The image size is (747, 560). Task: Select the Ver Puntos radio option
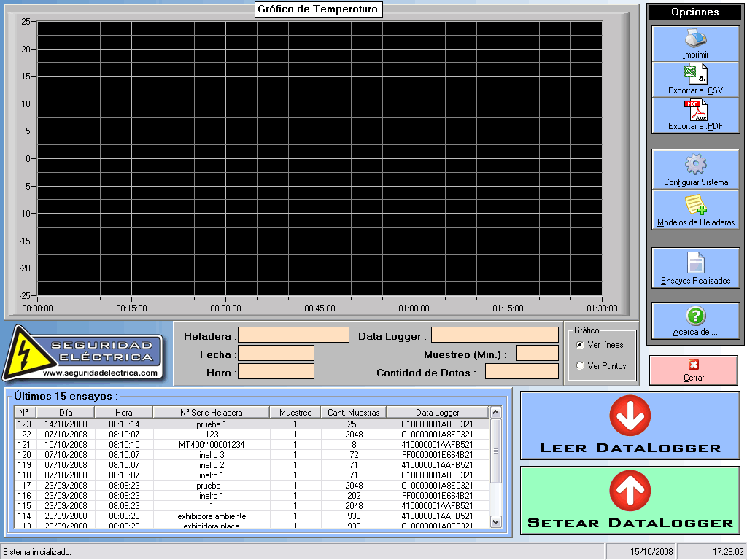tap(581, 366)
